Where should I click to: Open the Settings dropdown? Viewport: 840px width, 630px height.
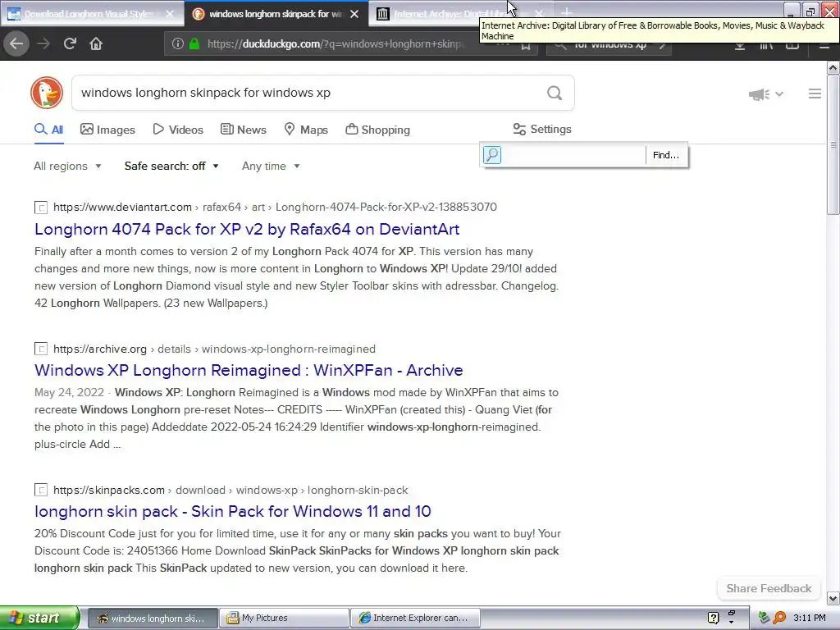point(542,129)
